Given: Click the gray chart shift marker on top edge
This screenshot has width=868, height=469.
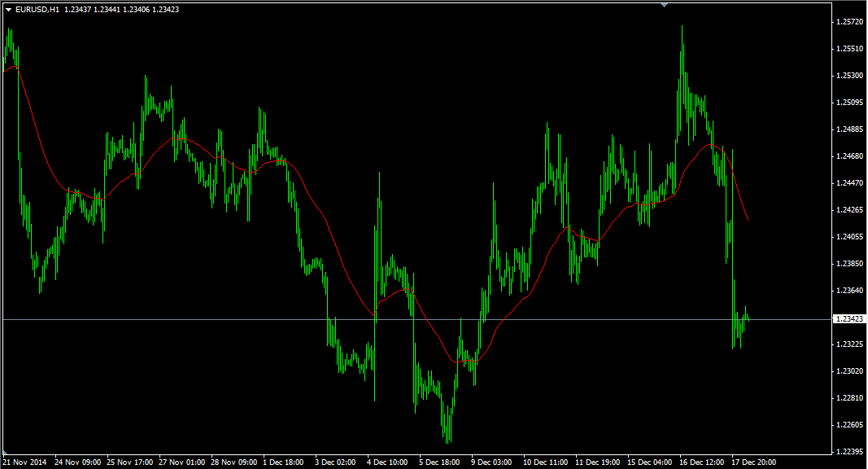Looking at the screenshot, I should point(665,5).
